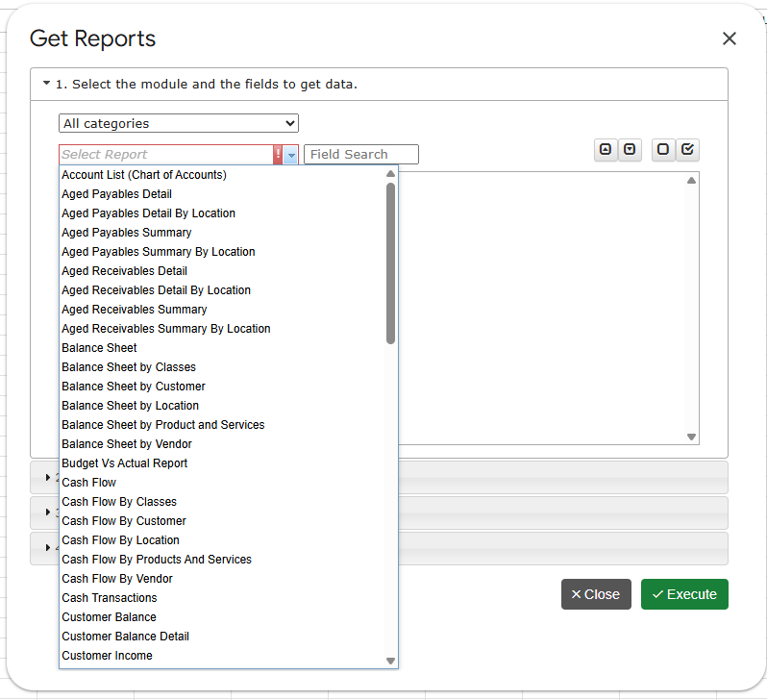Expand collapsed section 4
This screenshot has width=767, height=700.
click(x=47, y=548)
